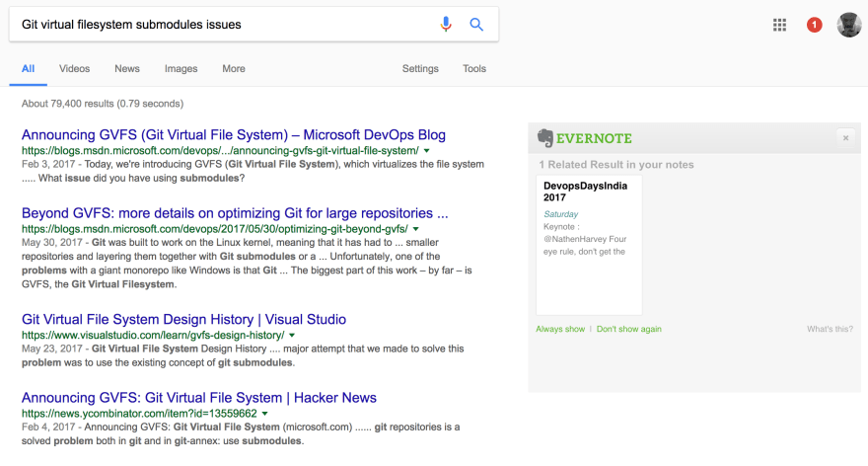Viewport: 868px width, 466px height.
Task: Open search Tools
Action: pyautogui.click(x=474, y=69)
